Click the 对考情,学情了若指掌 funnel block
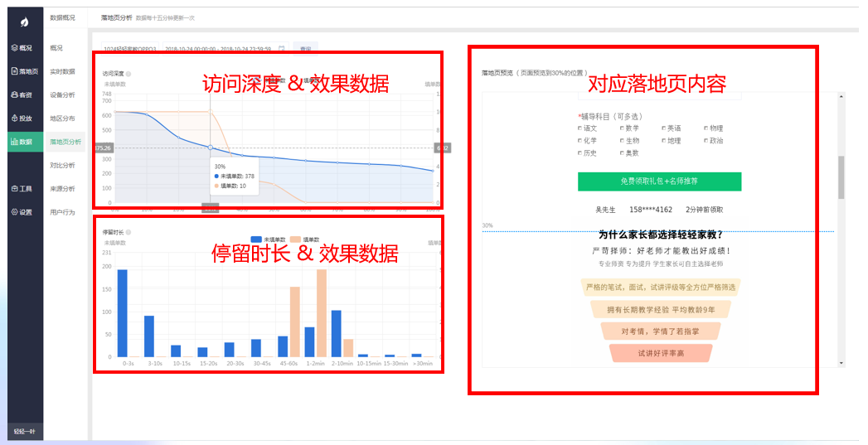This screenshot has height=445, width=868. click(x=661, y=331)
